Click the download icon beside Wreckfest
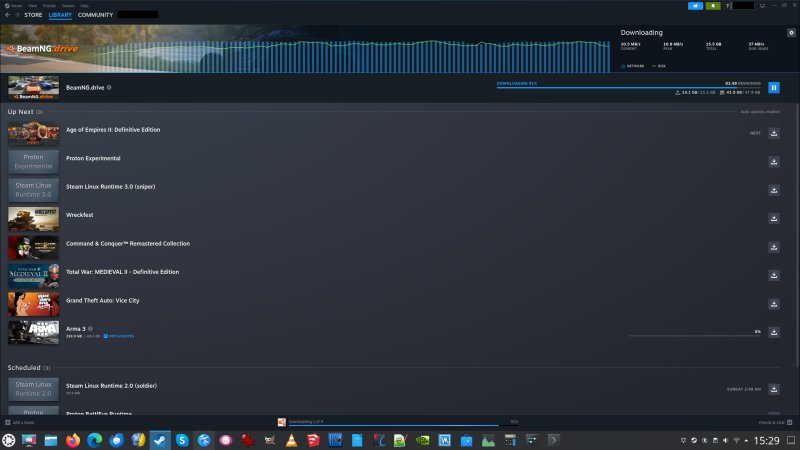 [x=774, y=218]
